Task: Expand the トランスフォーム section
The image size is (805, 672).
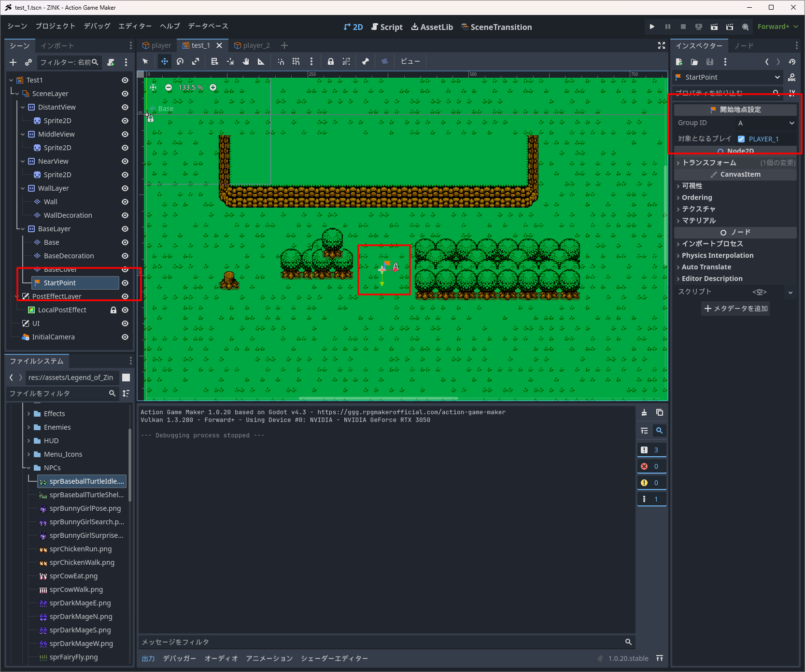Action: point(709,163)
